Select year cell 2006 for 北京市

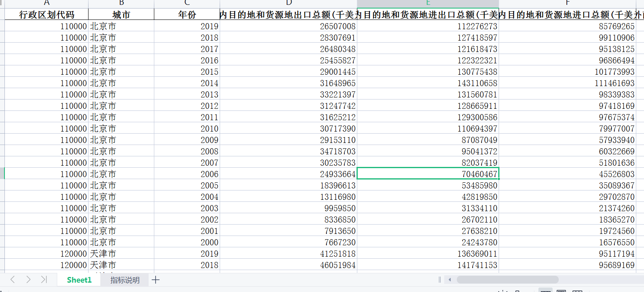pyautogui.click(x=187, y=174)
